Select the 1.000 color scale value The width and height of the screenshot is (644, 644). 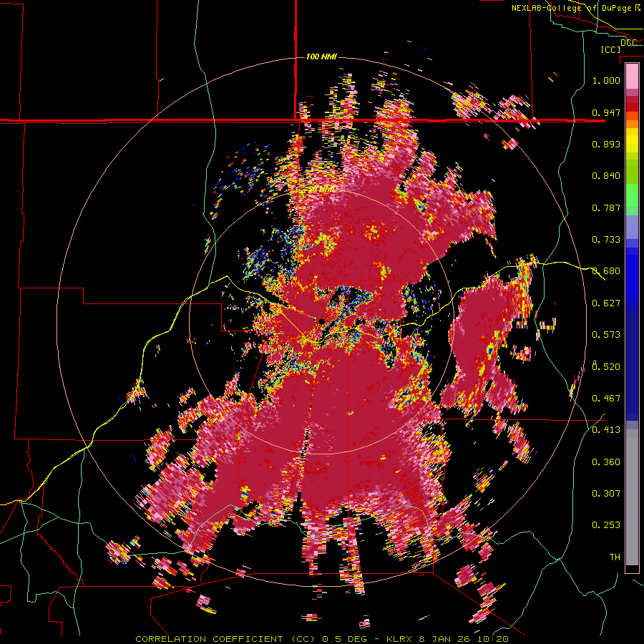606,80
